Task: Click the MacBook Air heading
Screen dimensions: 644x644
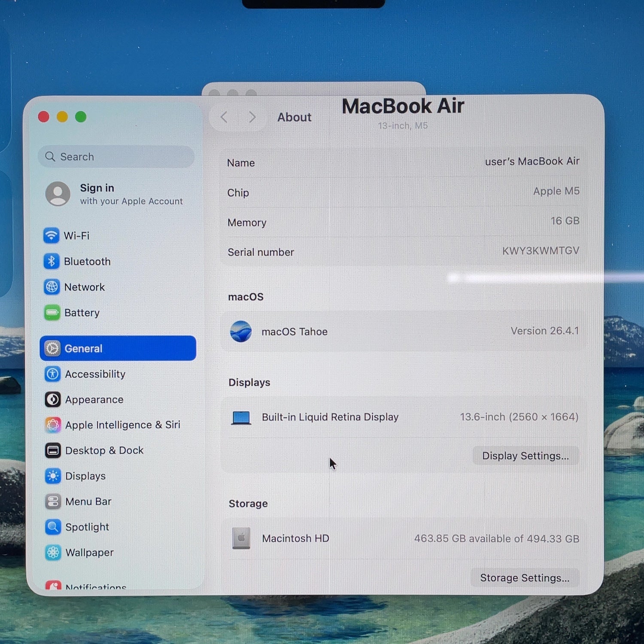Action: (403, 106)
